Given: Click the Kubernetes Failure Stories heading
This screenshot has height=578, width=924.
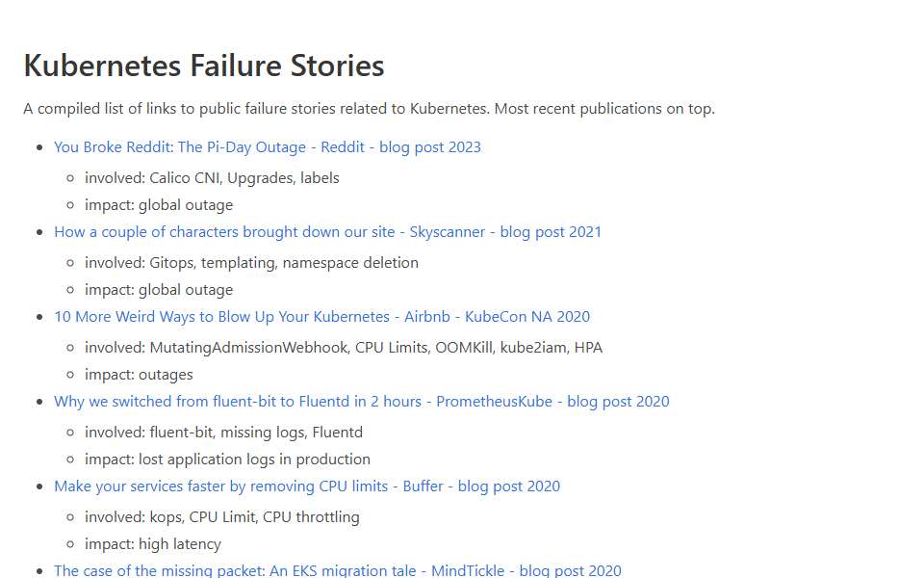Looking at the screenshot, I should tap(204, 65).
